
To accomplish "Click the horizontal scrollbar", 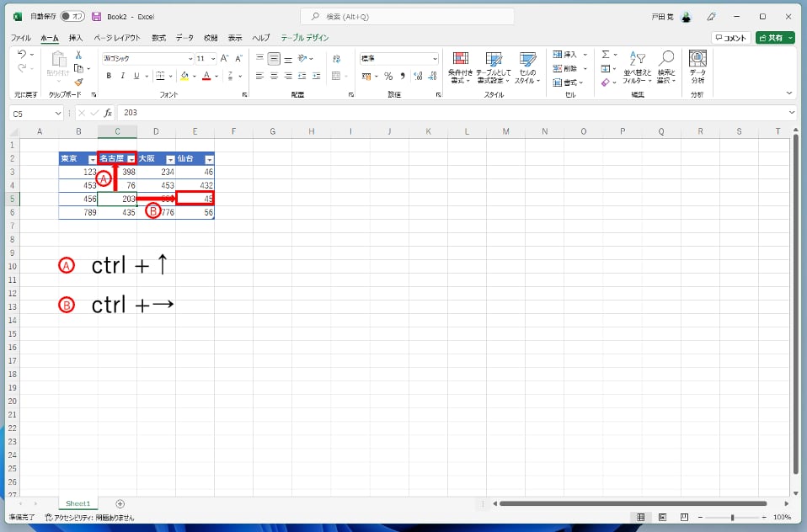I will pos(633,503).
